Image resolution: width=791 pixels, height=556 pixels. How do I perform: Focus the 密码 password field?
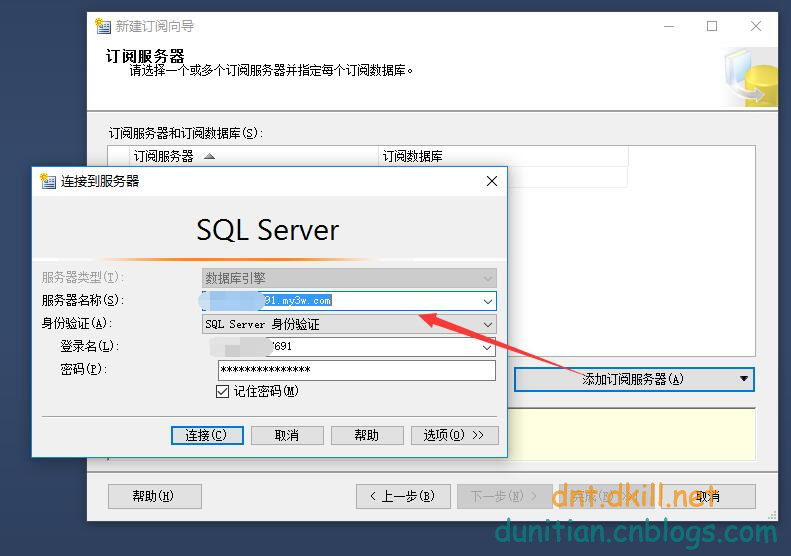coord(357,370)
